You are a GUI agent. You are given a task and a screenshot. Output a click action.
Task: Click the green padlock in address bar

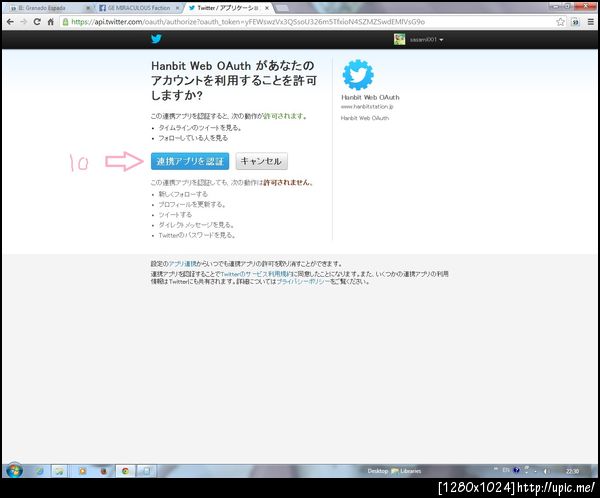tap(65, 22)
